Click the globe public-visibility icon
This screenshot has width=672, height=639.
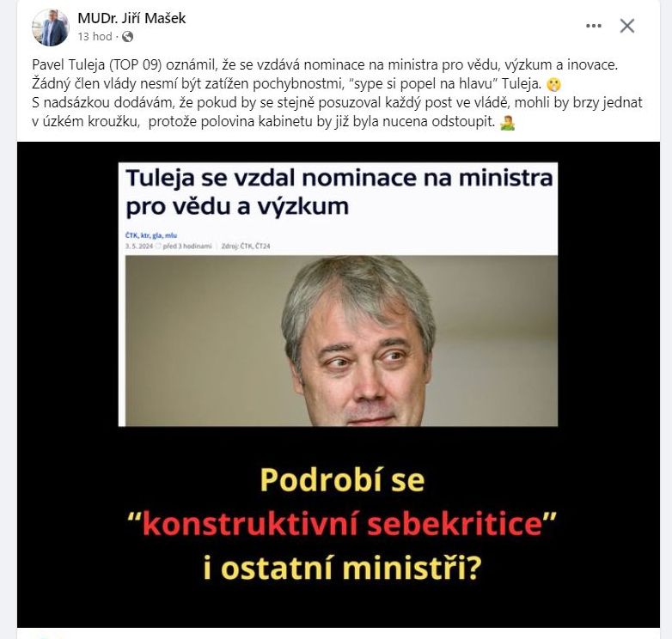[x=127, y=37]
